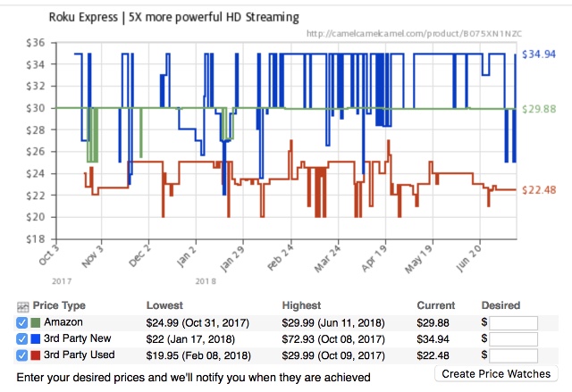Click the Jan 29 x-axis date label
The image size is (572, 392).
[x=232, y=259]
